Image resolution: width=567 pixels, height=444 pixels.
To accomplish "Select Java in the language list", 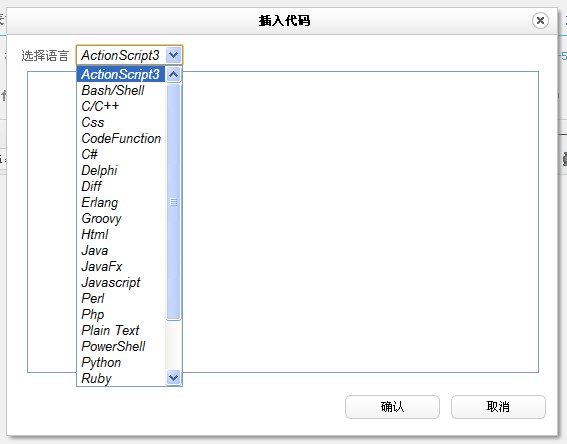I will coord(121,250).
